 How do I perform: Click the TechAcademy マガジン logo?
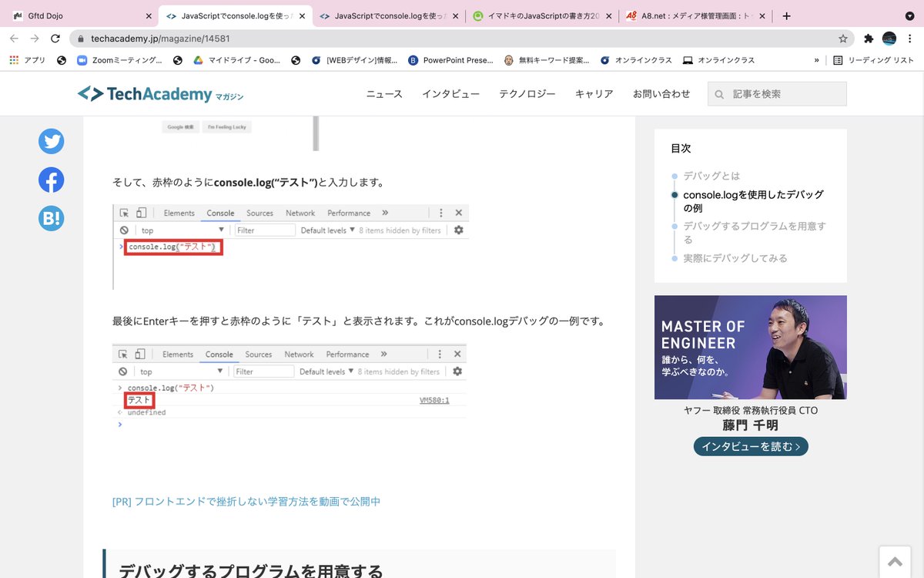[160, 94]
